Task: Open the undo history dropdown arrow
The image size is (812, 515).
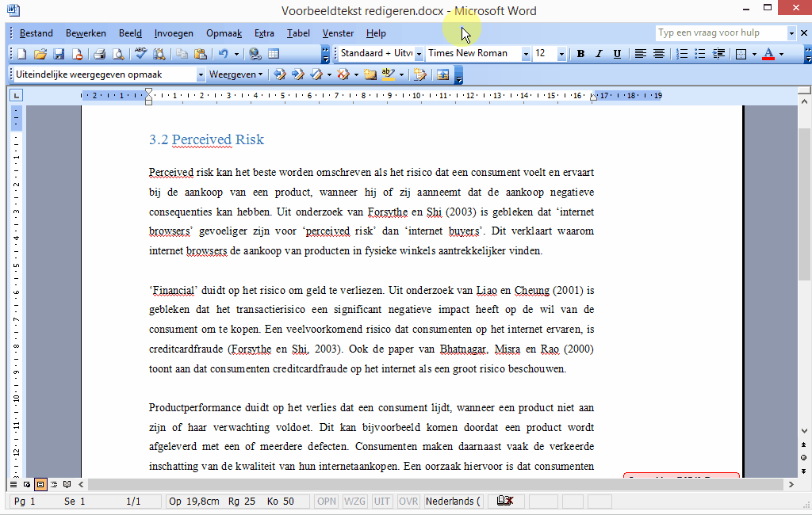Action: 236,54
